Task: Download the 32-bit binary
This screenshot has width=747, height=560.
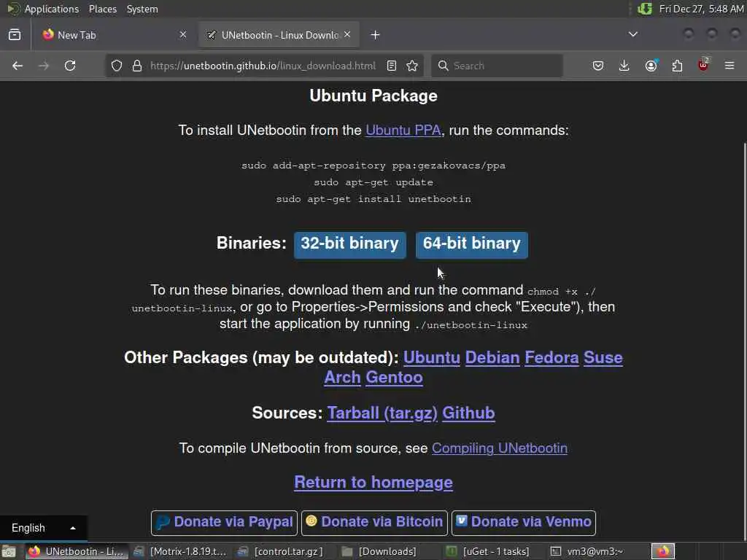Action: (x=349, y=245)
